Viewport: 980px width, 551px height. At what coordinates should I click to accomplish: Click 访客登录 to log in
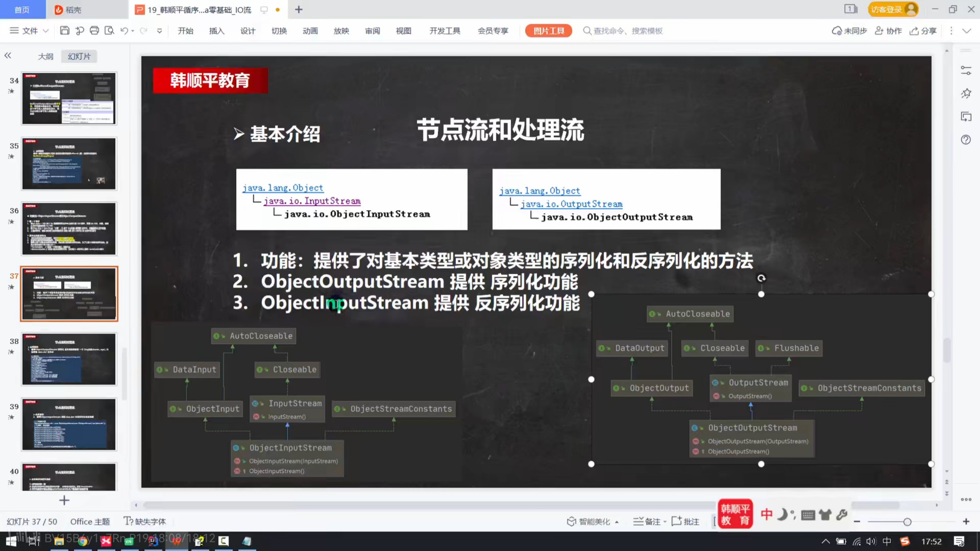(x=888, y=8)
